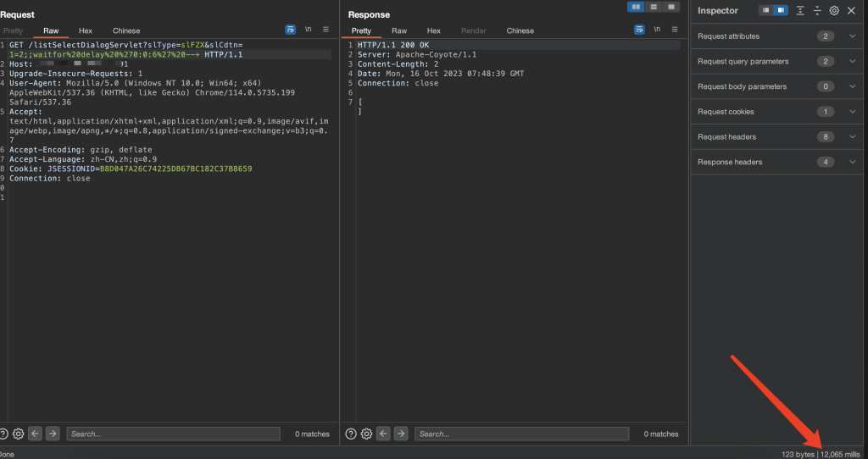
Task: Collapse all Inspector sections
Action: click(817, 10)
